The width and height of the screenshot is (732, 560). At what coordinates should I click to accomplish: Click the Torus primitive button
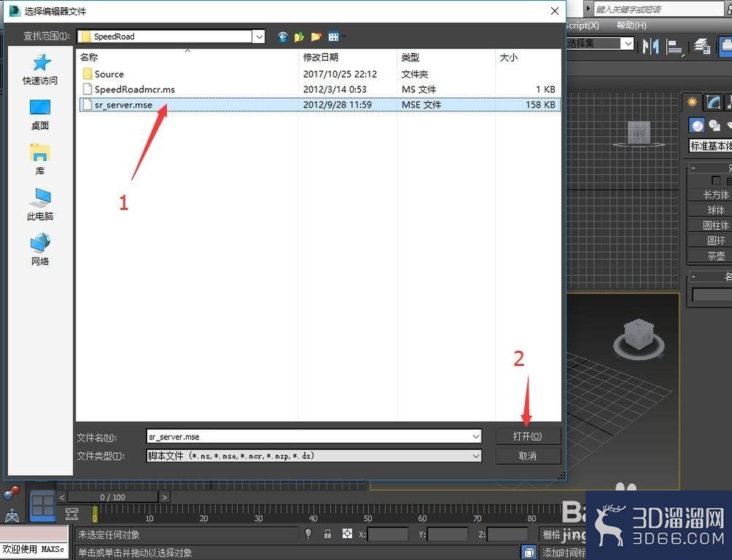[x=710, y=241]
